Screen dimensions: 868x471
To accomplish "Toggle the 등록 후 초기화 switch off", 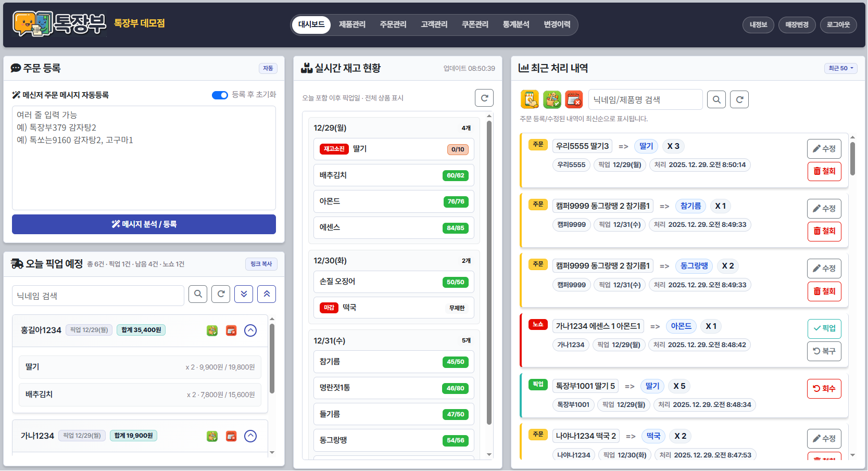I will pyautogui.click(x=220, y=95).
